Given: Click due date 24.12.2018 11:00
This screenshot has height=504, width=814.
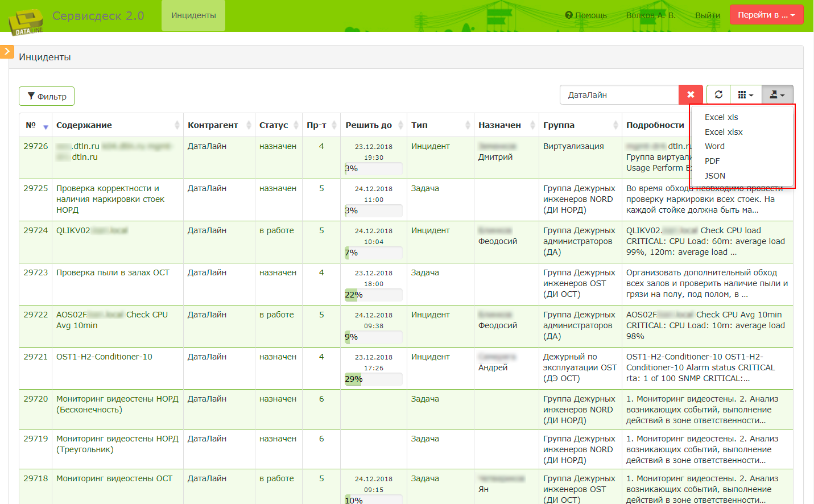Looking at the screenshot, I should click(x=374, y=194).
